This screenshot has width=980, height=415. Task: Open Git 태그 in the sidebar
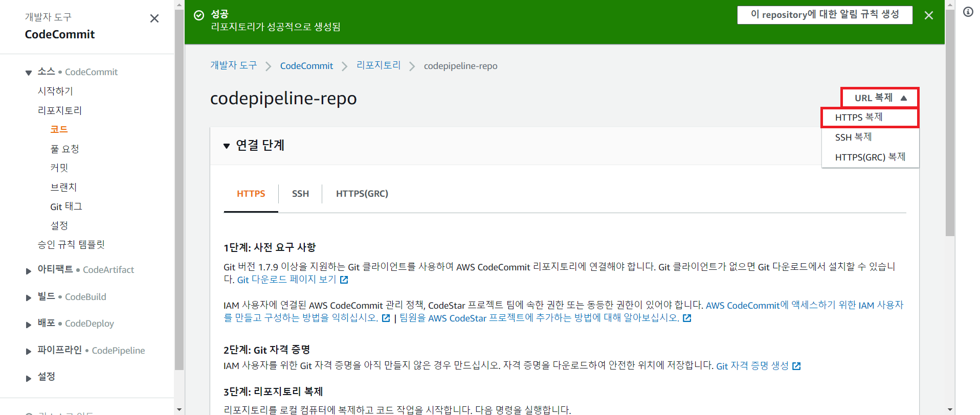(66, 206)
